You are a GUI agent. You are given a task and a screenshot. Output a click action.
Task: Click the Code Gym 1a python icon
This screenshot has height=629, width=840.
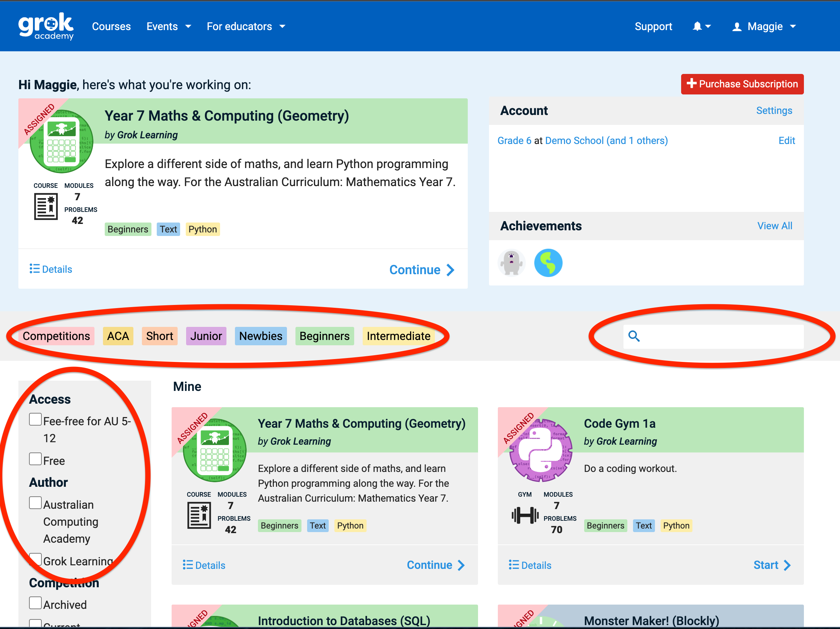tap(540, 450)
